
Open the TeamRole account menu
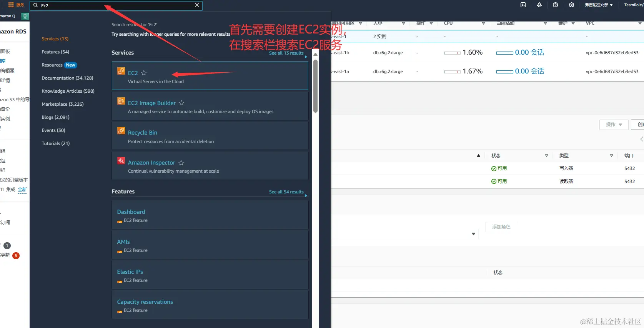click(634, 5)
